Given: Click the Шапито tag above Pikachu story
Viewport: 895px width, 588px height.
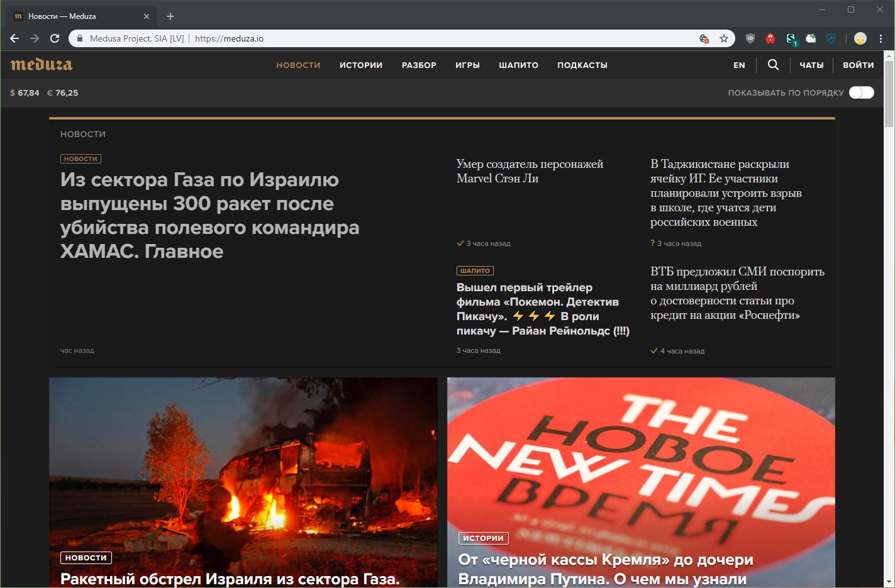Looking at the screenshot, I should pos(475,270).
